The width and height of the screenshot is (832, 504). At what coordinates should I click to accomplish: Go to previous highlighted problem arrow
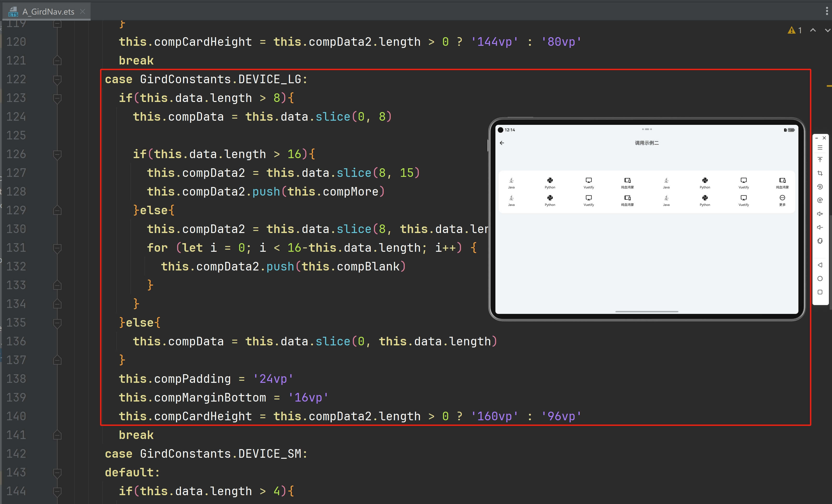pos(813,30)
